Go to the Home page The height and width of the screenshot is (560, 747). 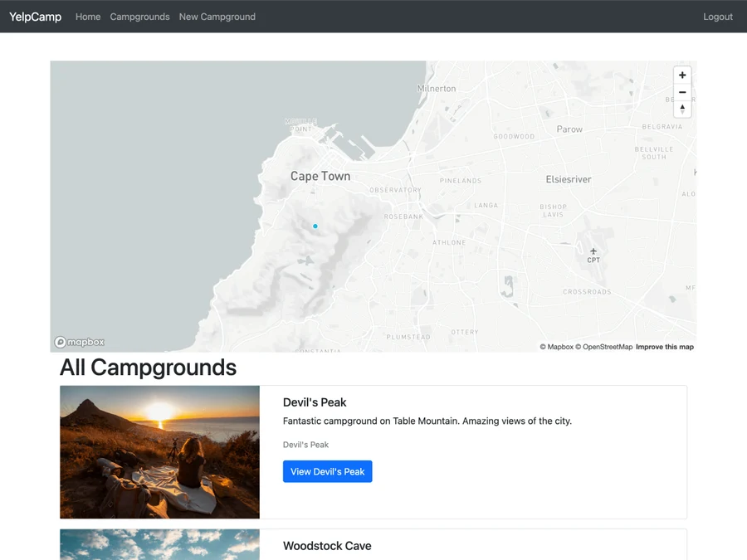88,17
